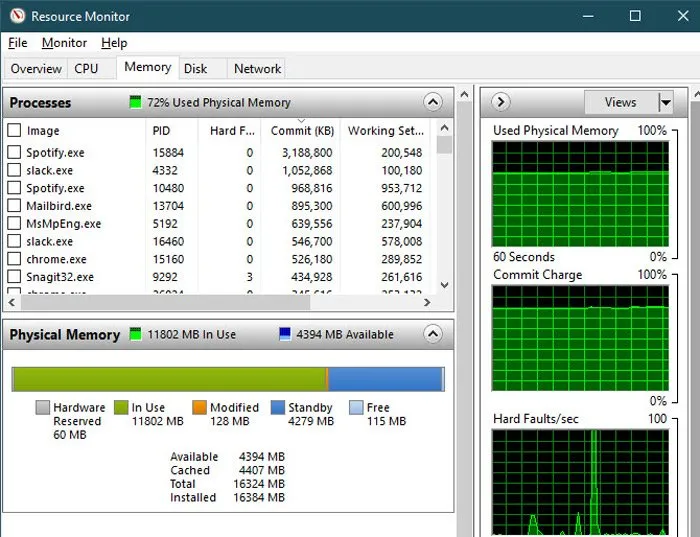Screen dimensions: 700x537
Task: Tick the Mailbird.exe process checkbox
Action: coord(14,206)
